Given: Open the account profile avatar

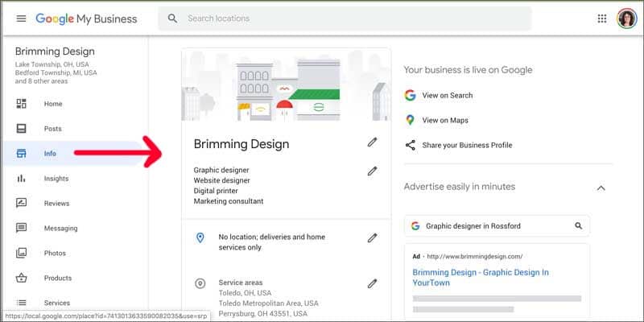Looking at the screenshot, I should click(x=627, y=19).
